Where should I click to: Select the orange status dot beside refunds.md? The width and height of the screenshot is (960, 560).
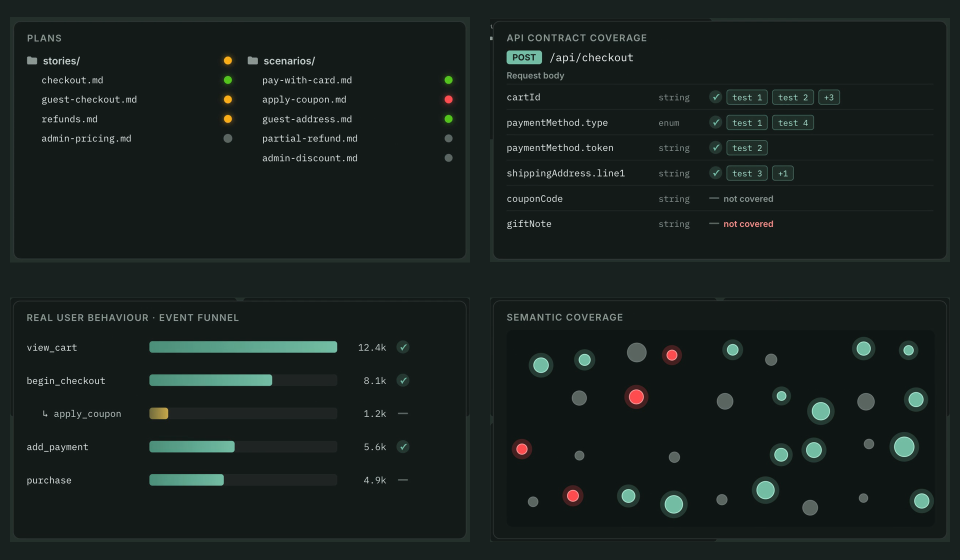pos(227,119)
